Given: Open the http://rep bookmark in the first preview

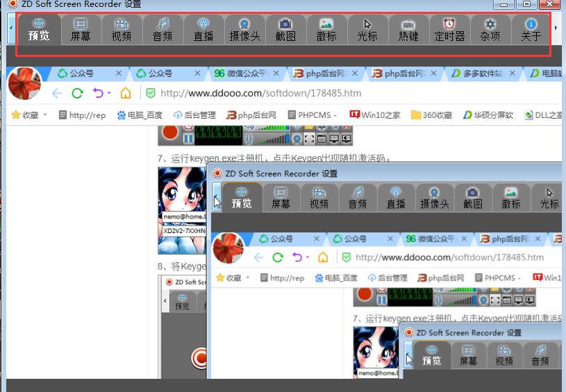Looking at the screenshot, I should pyautogui.click(x=83, y=115).
